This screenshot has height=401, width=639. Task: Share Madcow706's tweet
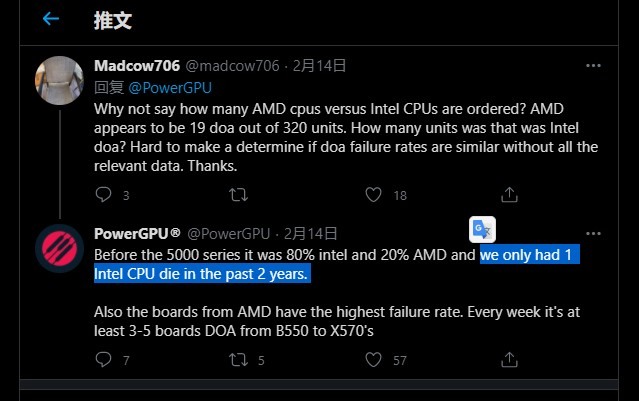(509, 195)
